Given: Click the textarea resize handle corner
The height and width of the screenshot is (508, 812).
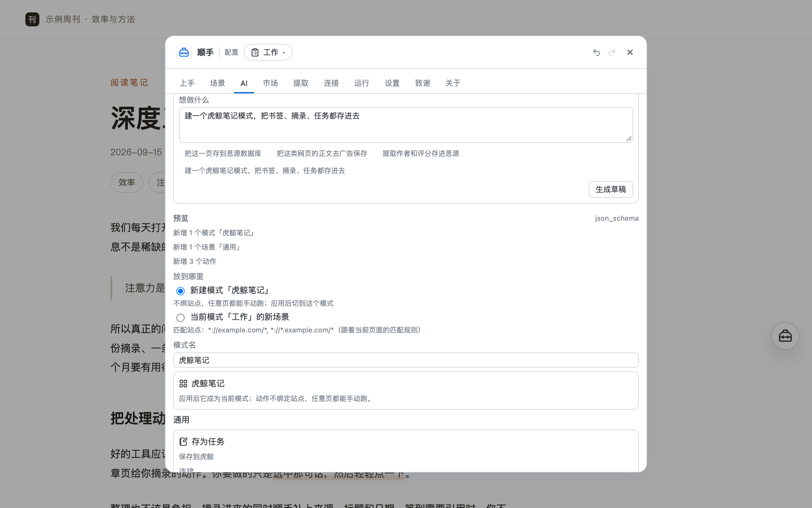Looking at the screenshot, I should [629, 139].
